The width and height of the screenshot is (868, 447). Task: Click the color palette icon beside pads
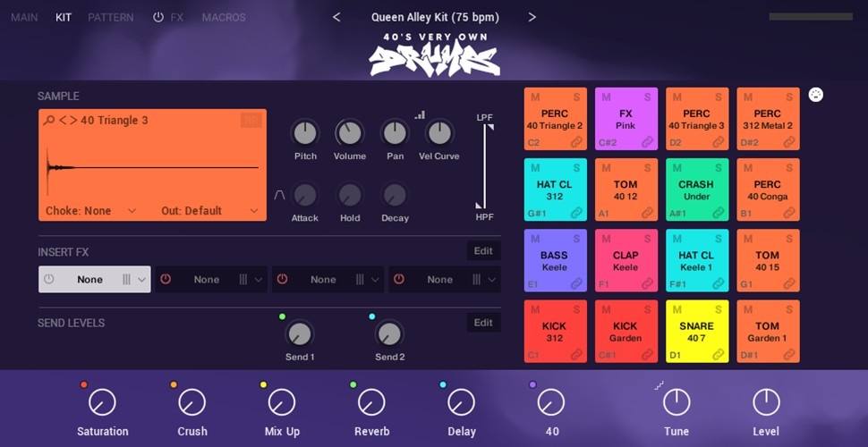[816, 96]
